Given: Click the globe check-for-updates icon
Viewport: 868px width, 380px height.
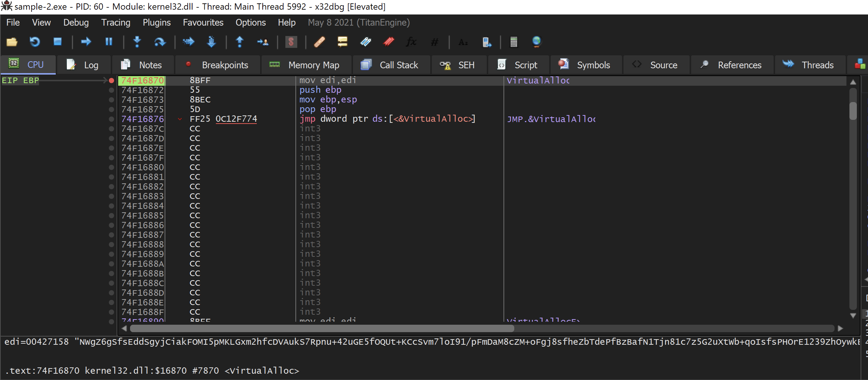Looking at the screenshot, I should coord(536,42).
